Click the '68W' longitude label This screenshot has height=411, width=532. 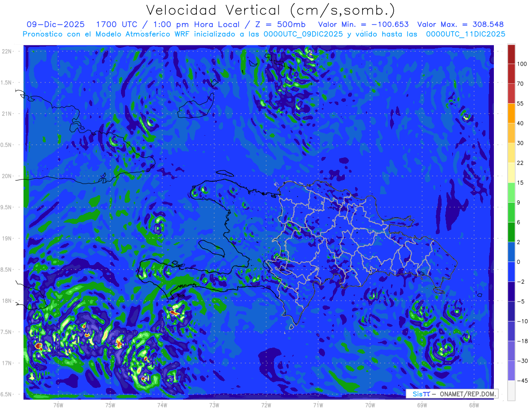473,405
